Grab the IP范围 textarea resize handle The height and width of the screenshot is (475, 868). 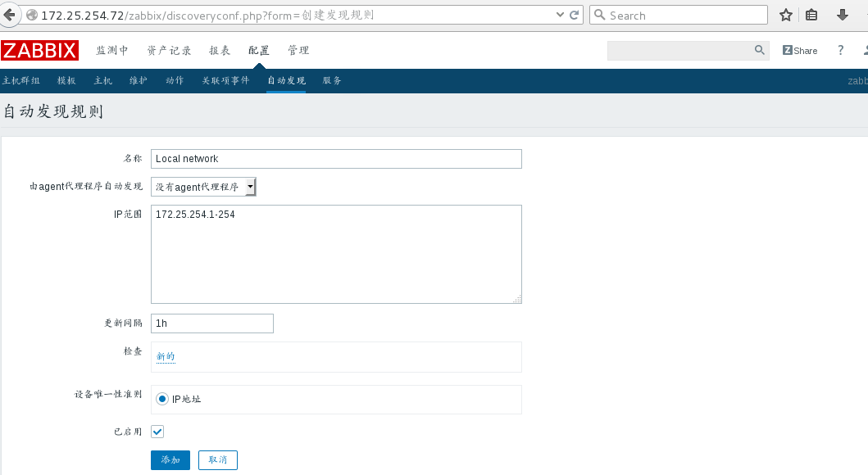coord(517,299)
